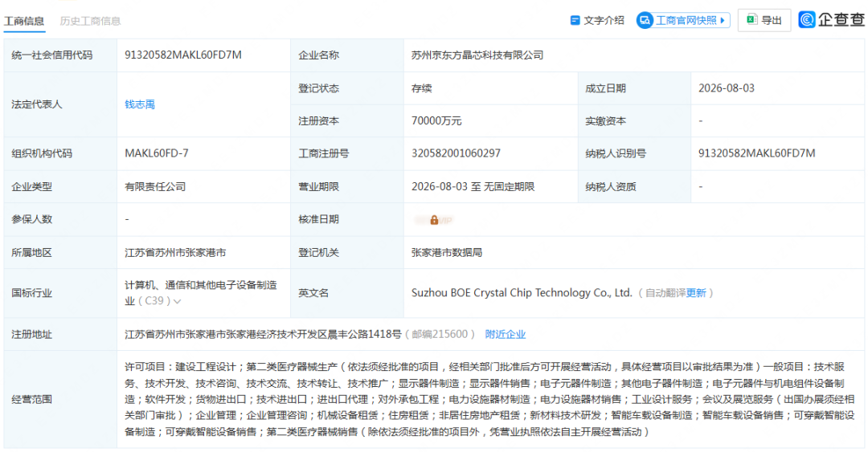Open the 工商信息 tab
Image resolution: width=868 pixels, height=452 pixels.
[x=24, y=21]
